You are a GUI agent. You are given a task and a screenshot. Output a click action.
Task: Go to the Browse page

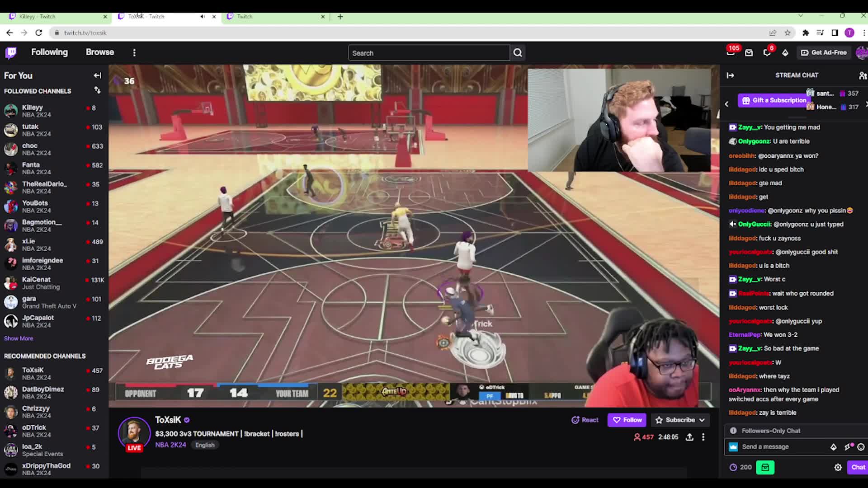pyautogui.click(x=100, y=52)
